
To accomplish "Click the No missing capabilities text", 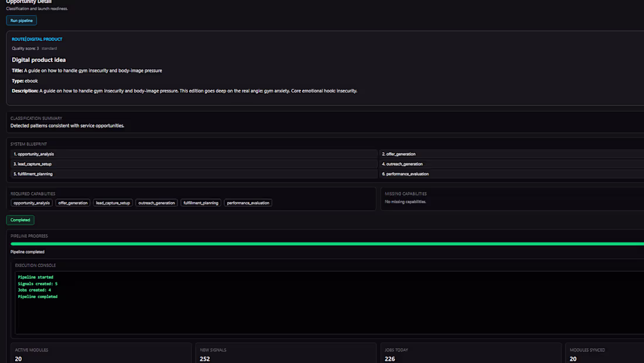I will coord(405,201).
